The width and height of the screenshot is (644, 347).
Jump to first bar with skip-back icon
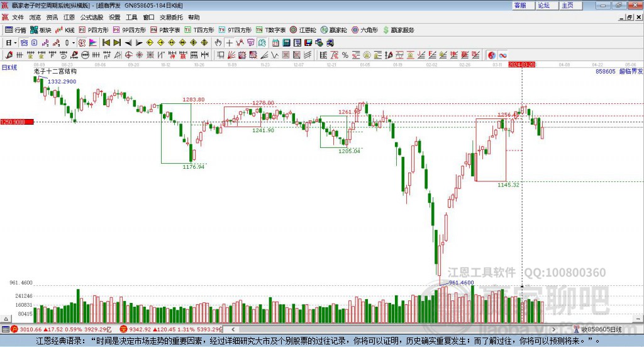click(106, 43)
